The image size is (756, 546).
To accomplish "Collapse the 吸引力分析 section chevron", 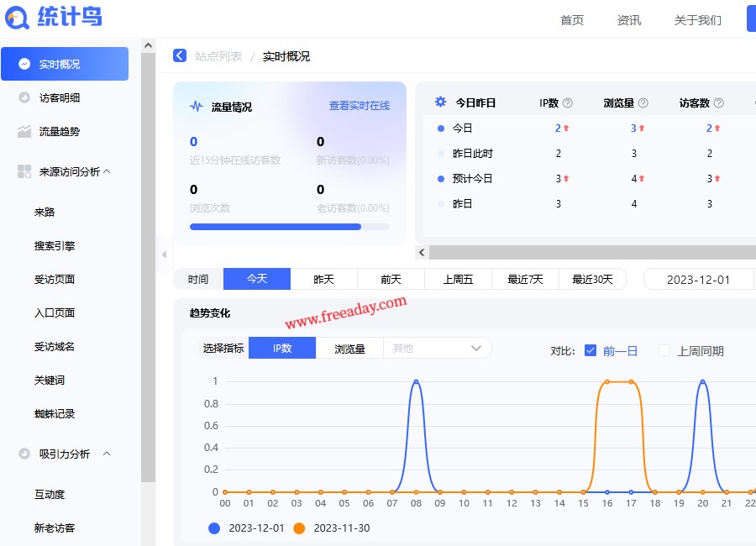I will (x=107, y=454).
